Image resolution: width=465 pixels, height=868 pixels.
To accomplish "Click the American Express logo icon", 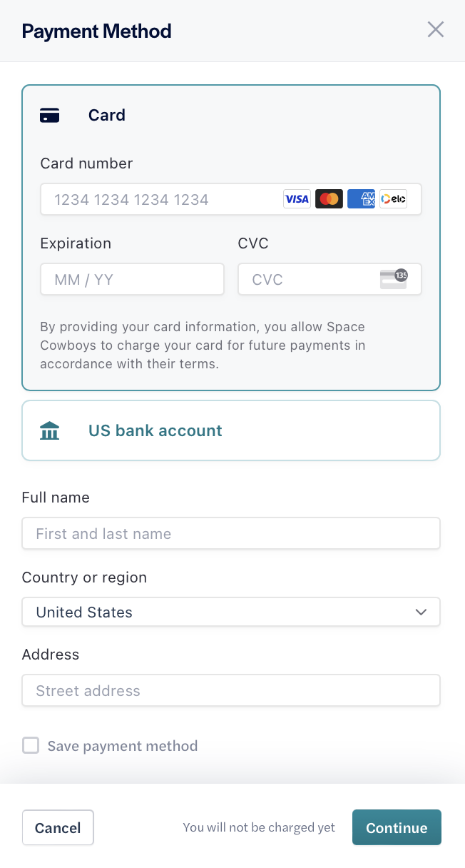I will pyautogui.click(x=361, y=198).
